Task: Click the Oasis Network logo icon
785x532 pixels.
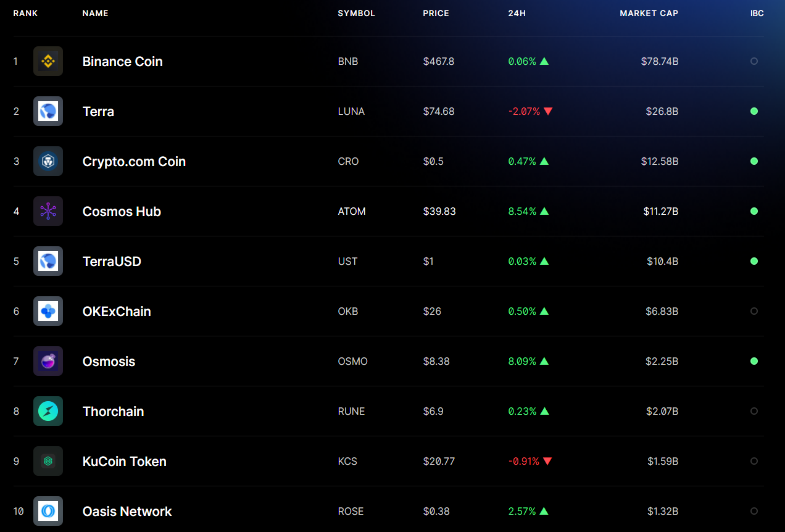Action: pos(48,511)
